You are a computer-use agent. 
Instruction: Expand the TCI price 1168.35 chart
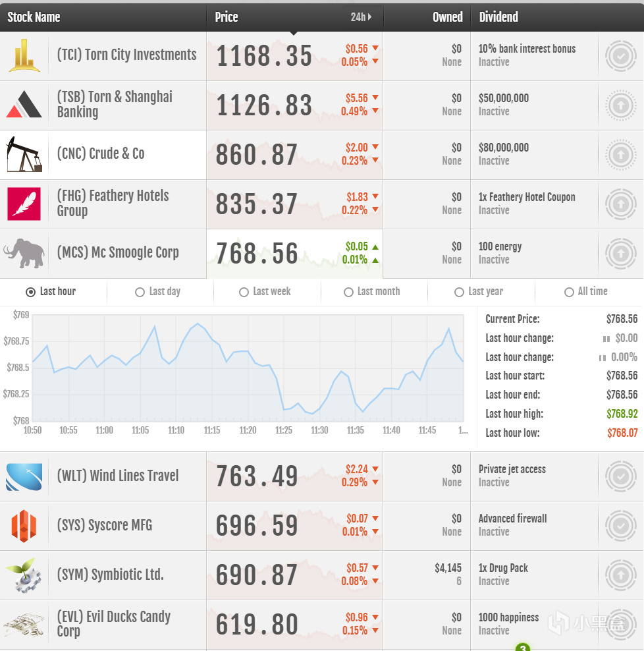[294, 56]
